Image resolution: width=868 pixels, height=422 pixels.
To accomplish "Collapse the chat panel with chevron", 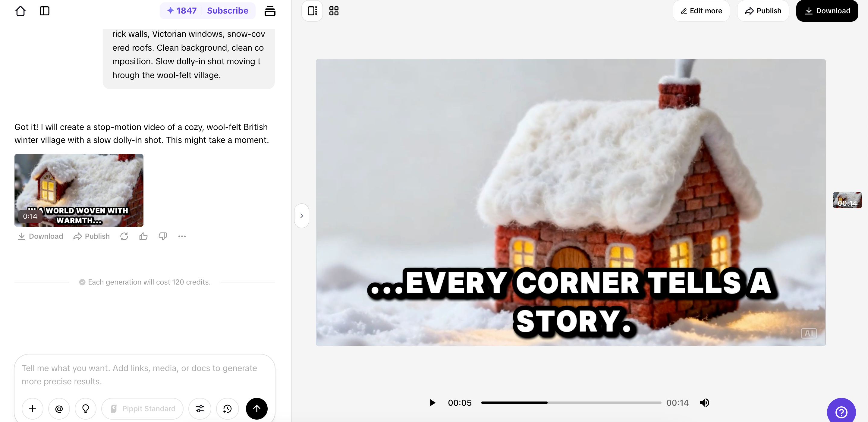I will click(302, 216).
